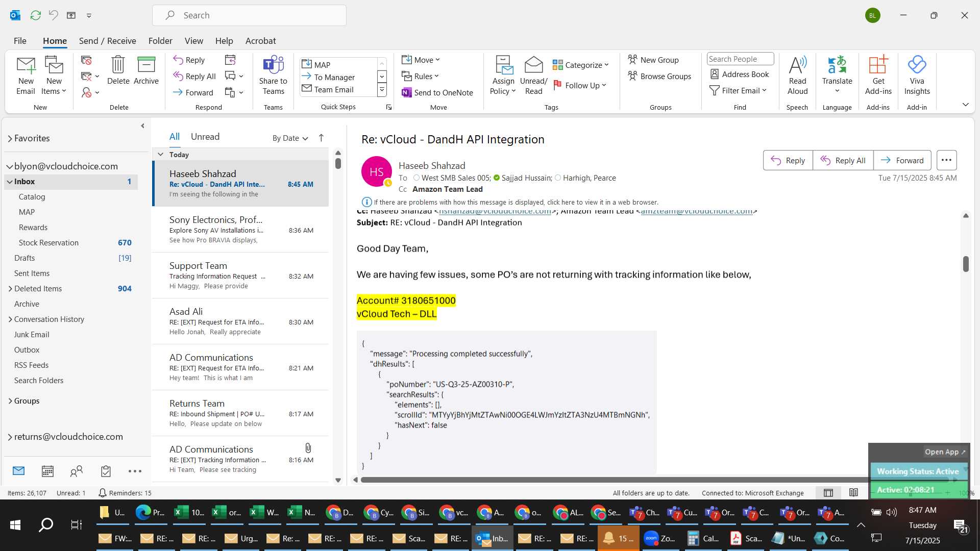980x551 pixels.
Task: Click the Undo icon in title bar
Action: coord(53,15)
